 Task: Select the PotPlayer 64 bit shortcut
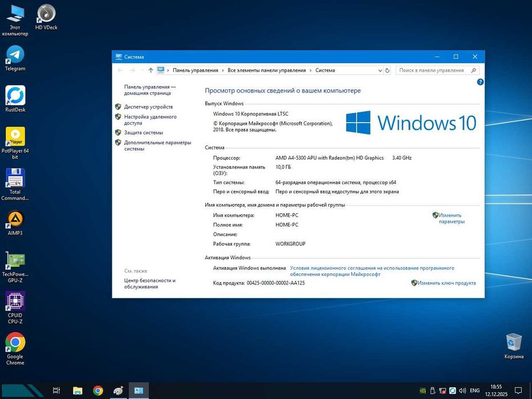click(x=15, y=143)
